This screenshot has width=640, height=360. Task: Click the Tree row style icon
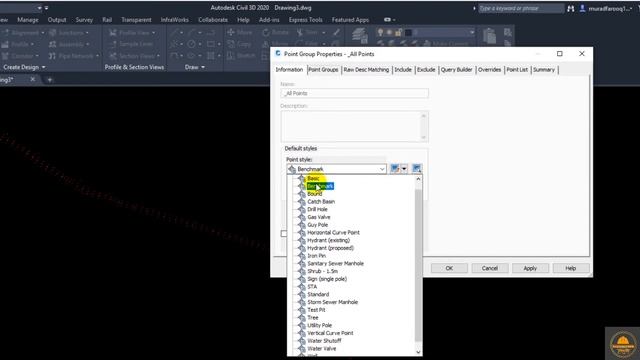click(302, 318)
